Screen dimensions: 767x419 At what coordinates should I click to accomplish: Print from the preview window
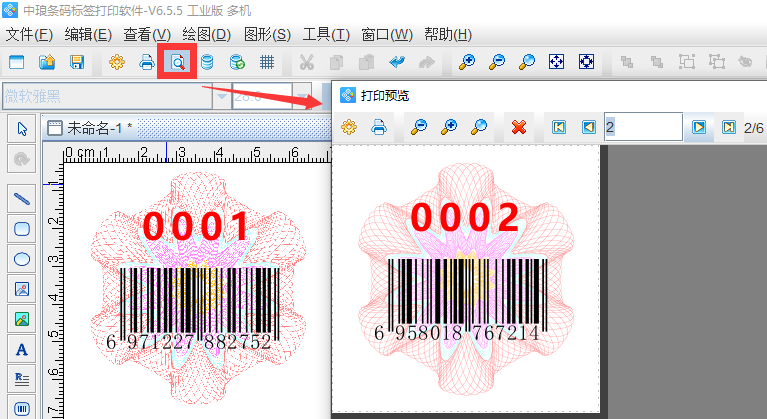(x=379, y=127)
